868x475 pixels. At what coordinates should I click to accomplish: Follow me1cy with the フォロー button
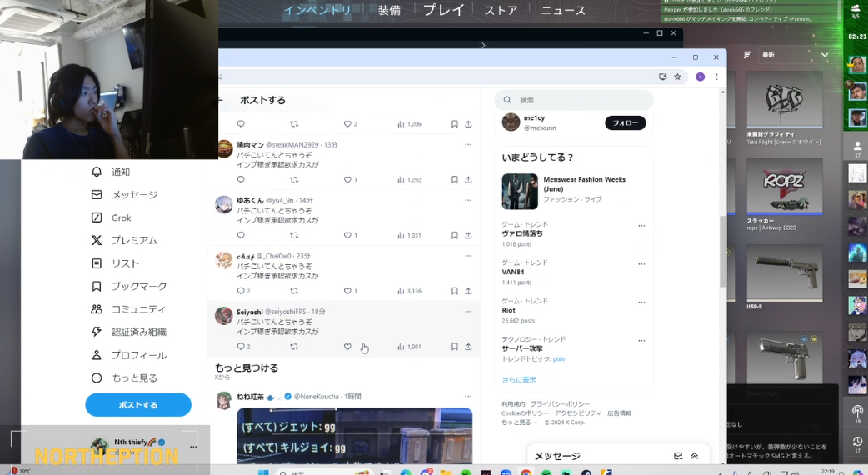(625, 122)
